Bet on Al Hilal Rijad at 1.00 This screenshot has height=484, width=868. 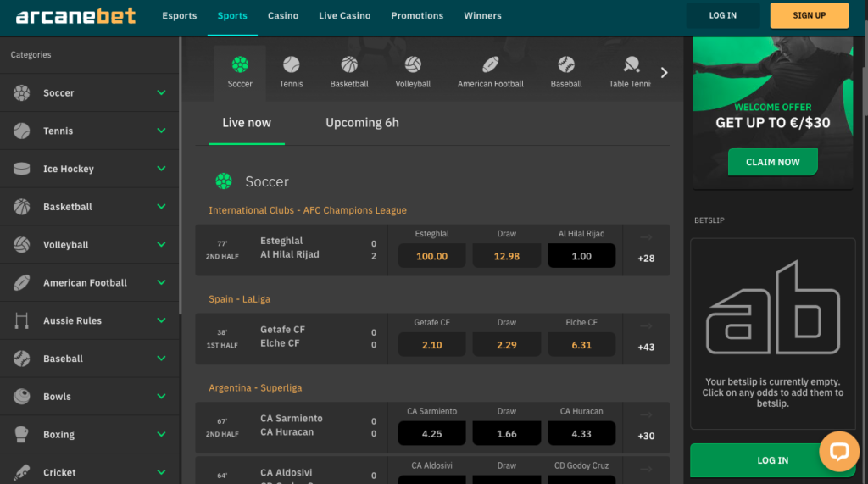click(581, 256)
